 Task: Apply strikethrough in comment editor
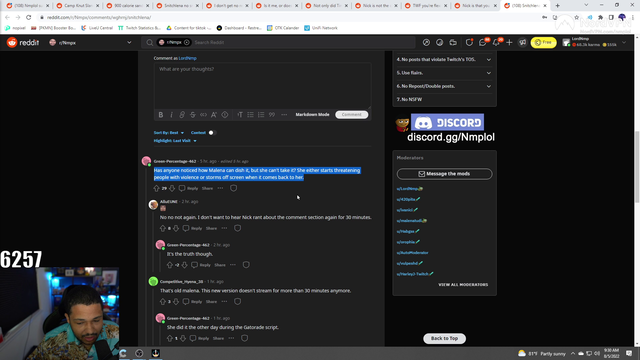click(x=193, y=115)
